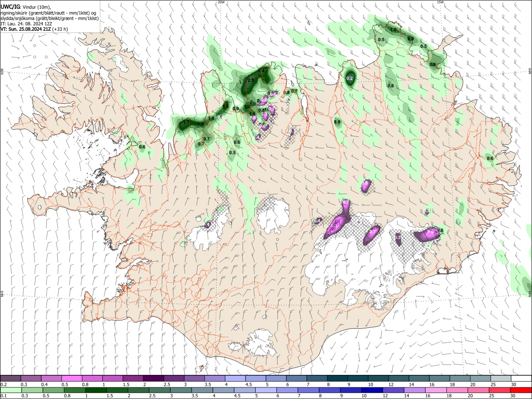This screenshot has height=399, width=532.
Task: Click the 'UWC/IG' bold title text
Action: pyautogui.click(x=10, y=7)
